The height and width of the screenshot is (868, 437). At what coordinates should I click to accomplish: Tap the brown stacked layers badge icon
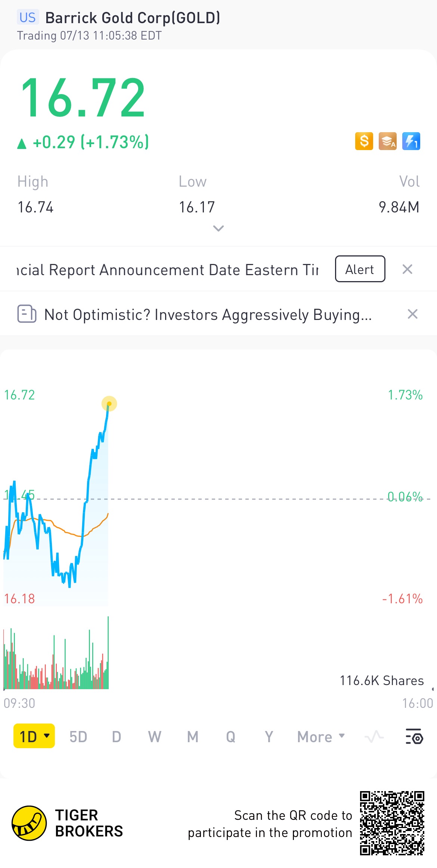point(387,141)
